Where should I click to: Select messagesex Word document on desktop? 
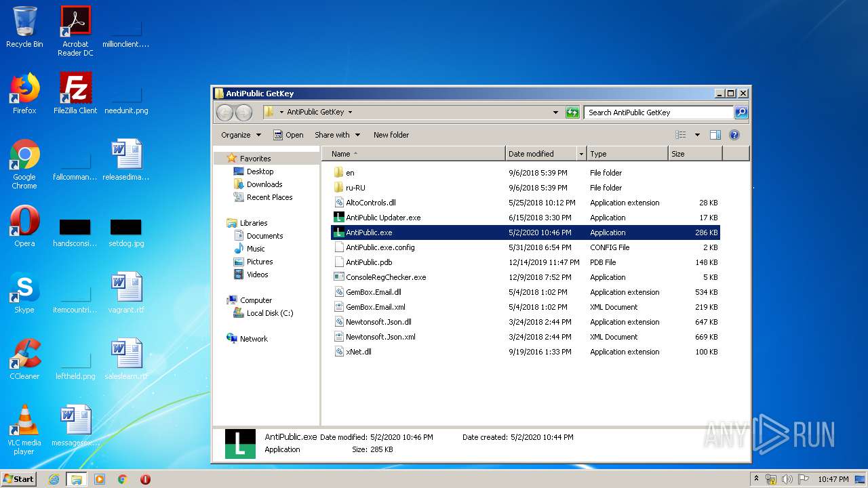pyautogui.click(x=75, y=426)
